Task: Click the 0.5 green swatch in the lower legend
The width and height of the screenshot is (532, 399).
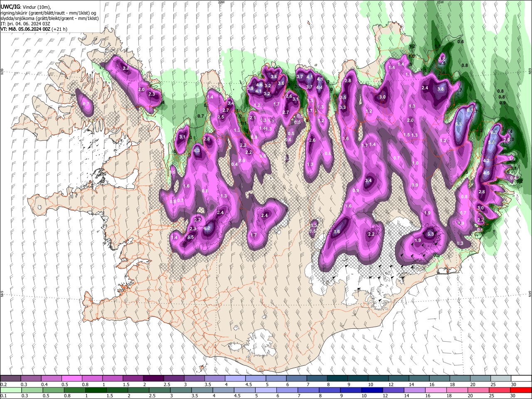Action: [53, 390]
